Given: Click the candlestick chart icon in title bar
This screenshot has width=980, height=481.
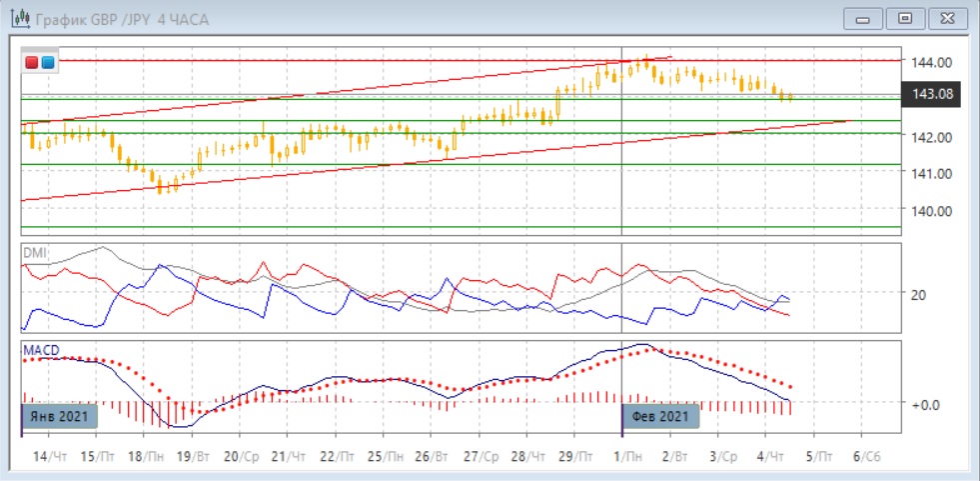Looking at the screenshot, I should pos(17,19).
